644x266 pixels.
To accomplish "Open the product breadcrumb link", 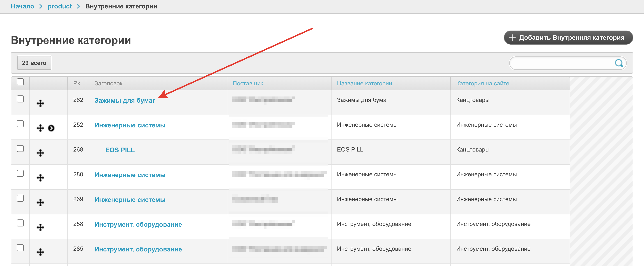I will point(59,6).
